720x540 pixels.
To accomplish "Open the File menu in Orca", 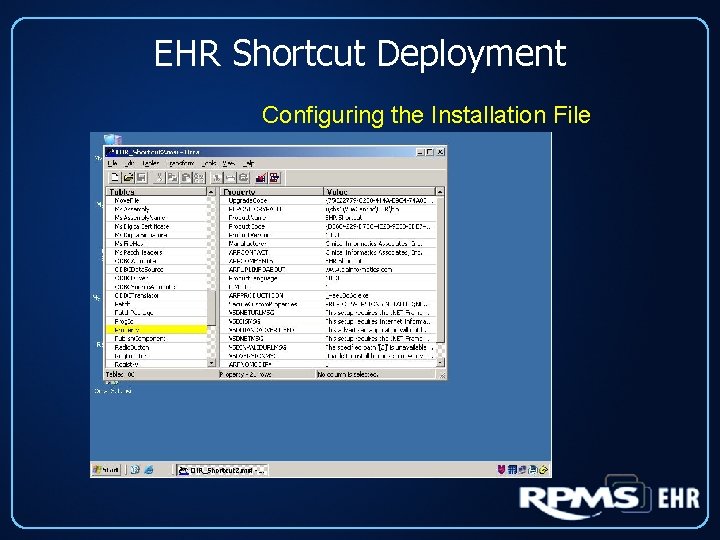I will [112, 163].
